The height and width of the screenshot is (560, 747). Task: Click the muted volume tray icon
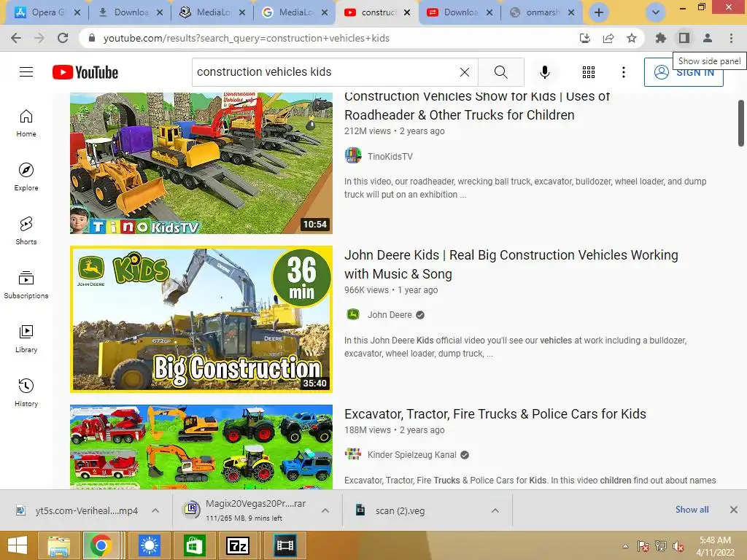pos(678,546)
